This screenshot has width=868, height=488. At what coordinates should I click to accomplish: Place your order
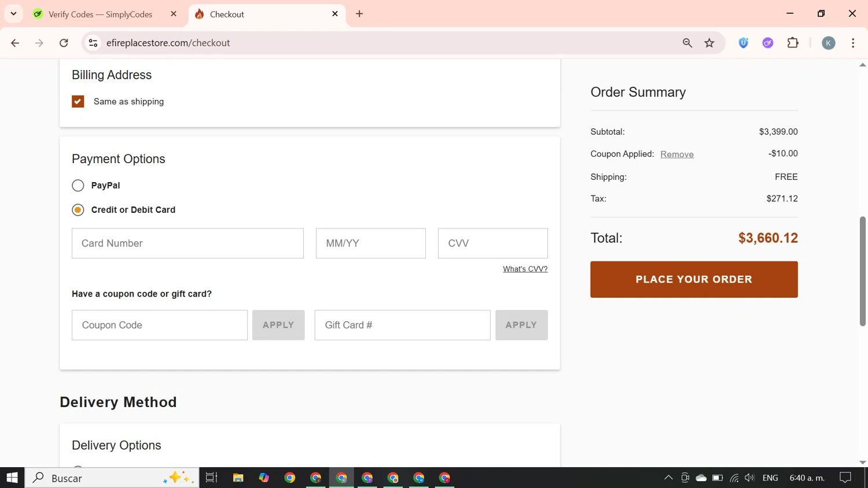click(x=694, y=279)
